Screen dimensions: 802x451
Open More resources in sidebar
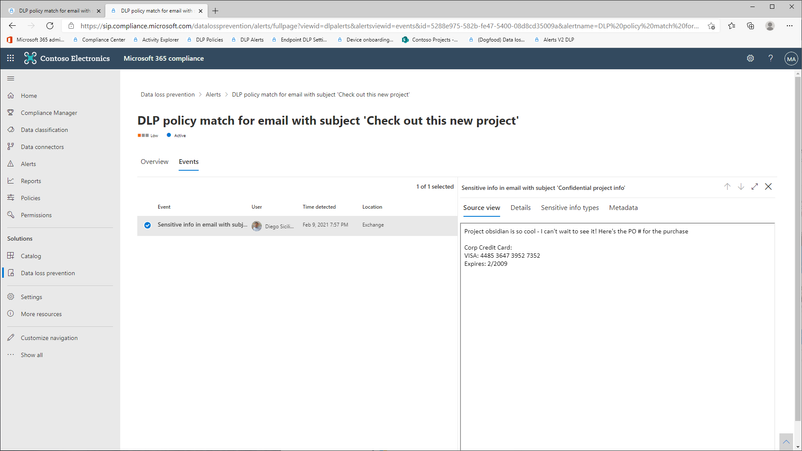(41, 314)
